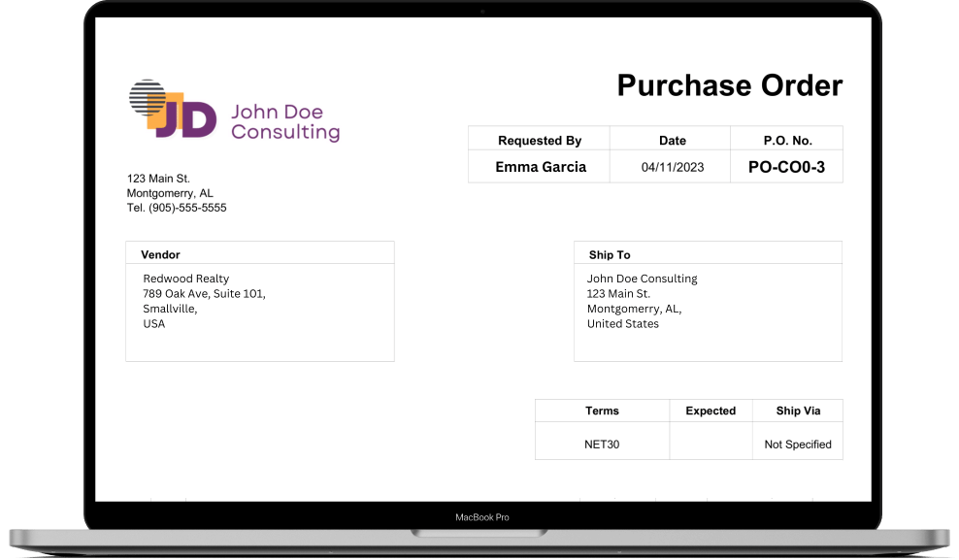
Task: Select the date 04/11/2023 cell
Action: (x=672, y=166)
